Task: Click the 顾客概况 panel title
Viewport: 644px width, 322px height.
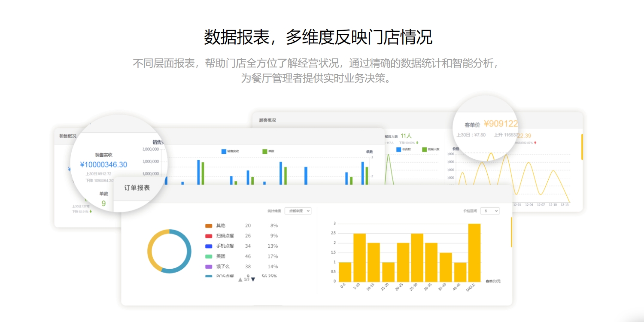Action: click(x=267, y=120)
